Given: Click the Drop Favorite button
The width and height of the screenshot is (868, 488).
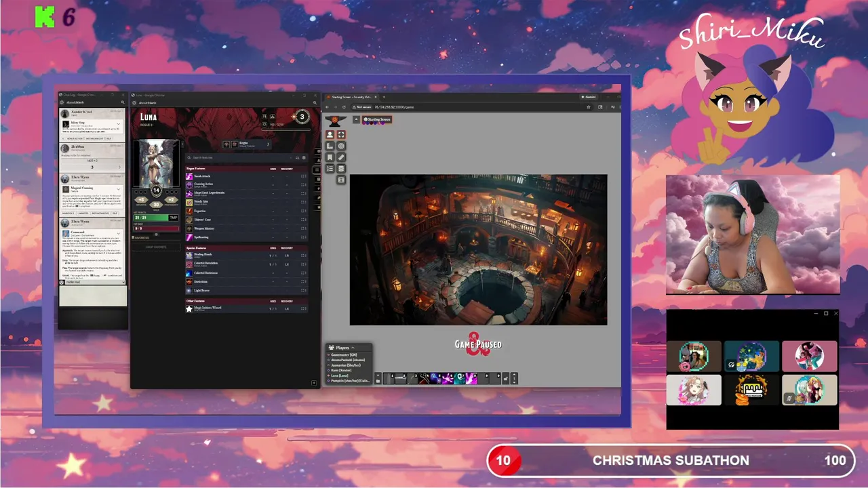Looking at the screenshot, I should 156,247.
